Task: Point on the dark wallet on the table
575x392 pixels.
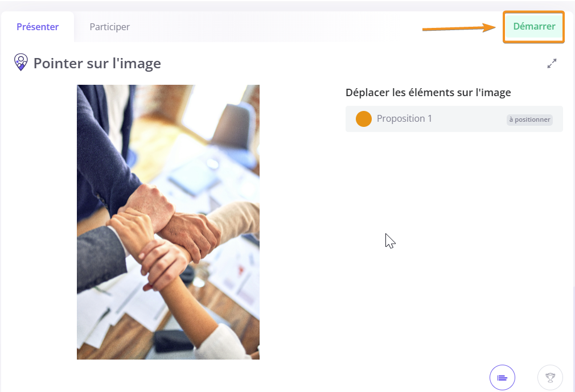Action: coord(172,341)
